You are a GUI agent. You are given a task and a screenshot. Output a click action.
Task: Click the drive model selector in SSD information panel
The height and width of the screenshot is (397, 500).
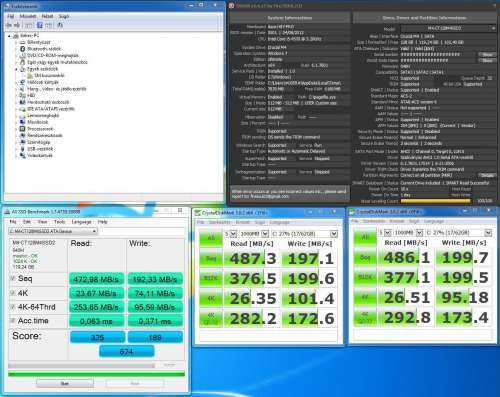tap(448, 28)
